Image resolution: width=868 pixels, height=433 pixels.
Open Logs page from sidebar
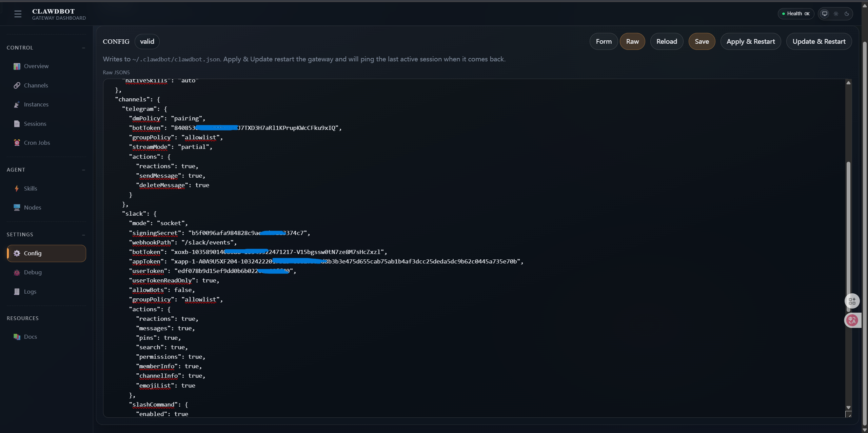30,292
